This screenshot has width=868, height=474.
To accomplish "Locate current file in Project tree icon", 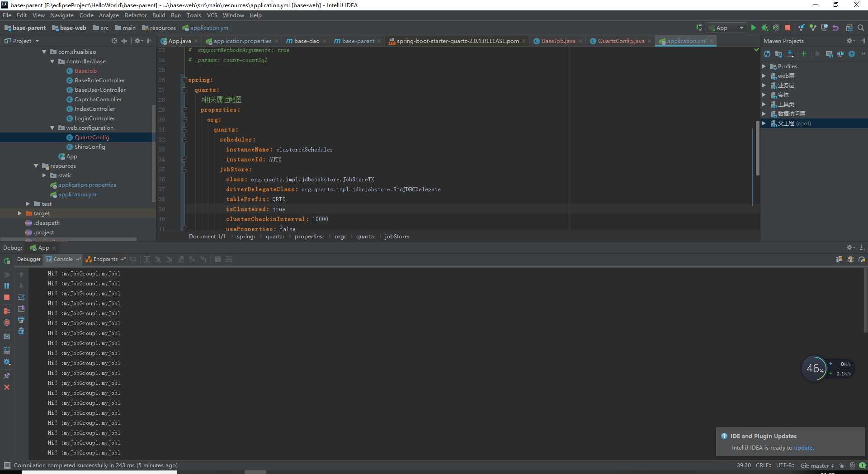I will pyautogui.click(x=114, y=41).
